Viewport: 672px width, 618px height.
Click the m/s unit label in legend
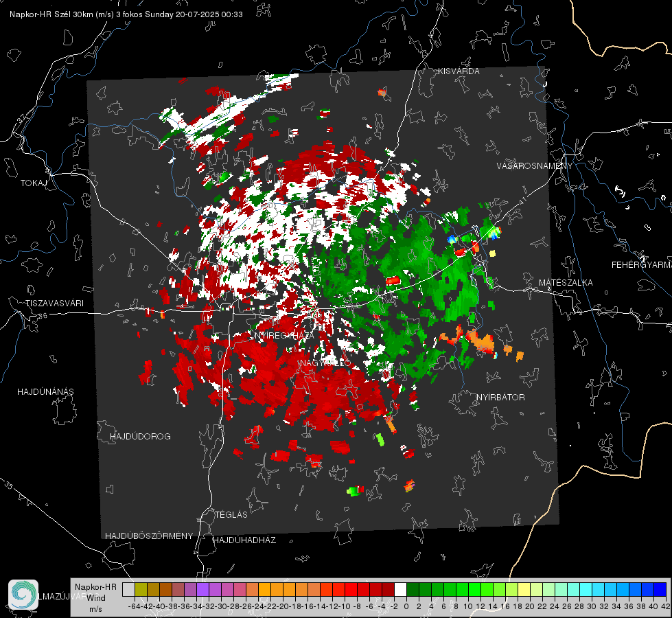[x=95, y=609]
